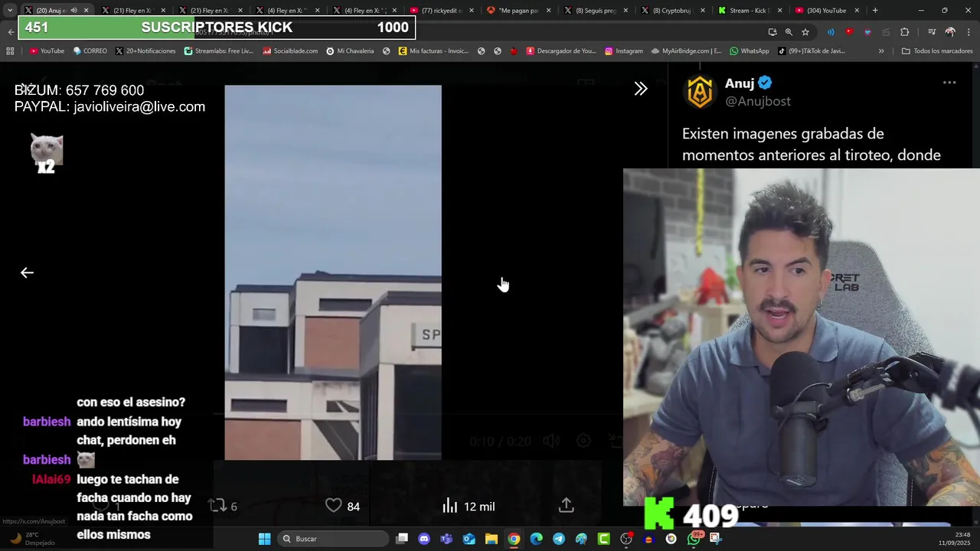Open Snipping Tool from the taskbar
This screenshot has width=980, height=551.
[x=716, y=539]
